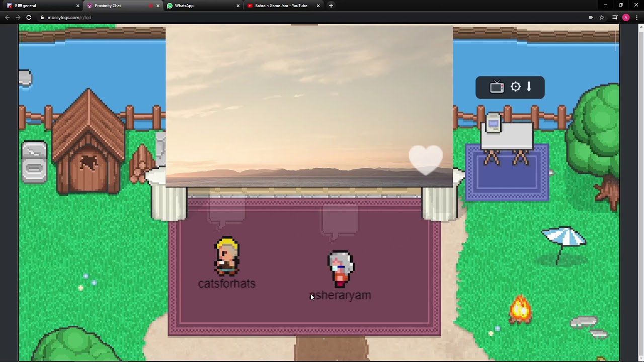This screenshot has width=644, height=362.
Task: Switch to the Proximity Chat tab
Action: 122,6
